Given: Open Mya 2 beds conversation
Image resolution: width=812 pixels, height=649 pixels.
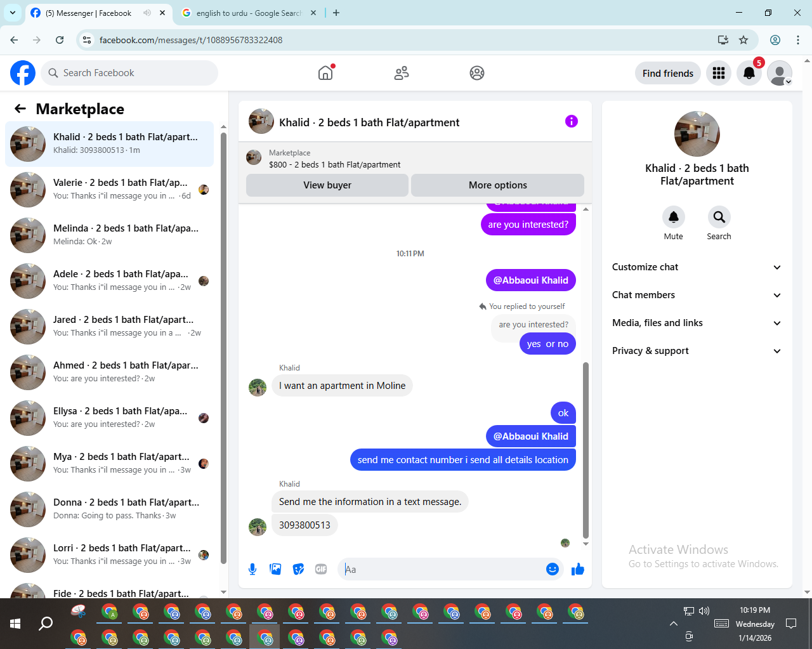Looking at the screenshot, I should point(110,464).
